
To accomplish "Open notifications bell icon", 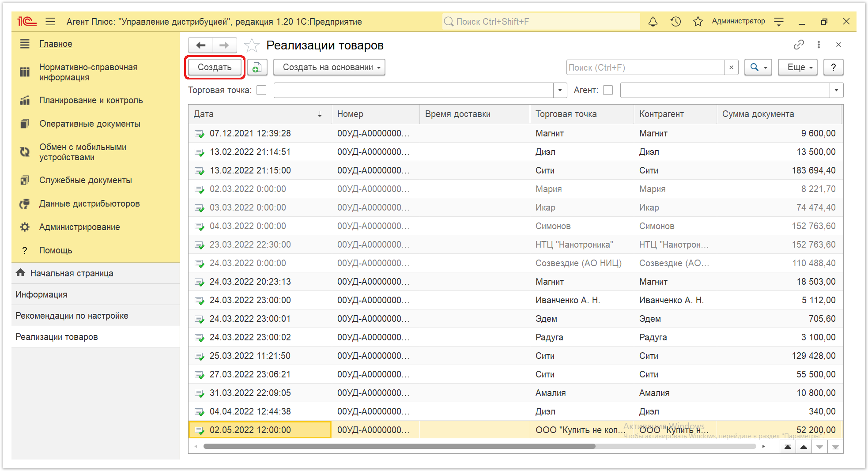I will (x=653, y=21).
